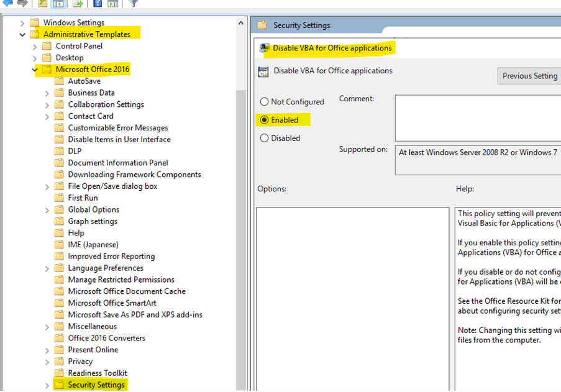The height and width of the screenshot is (392, 561).
Task: Click the IME (Japanese) folder icon
Action: tap(59, 245)
